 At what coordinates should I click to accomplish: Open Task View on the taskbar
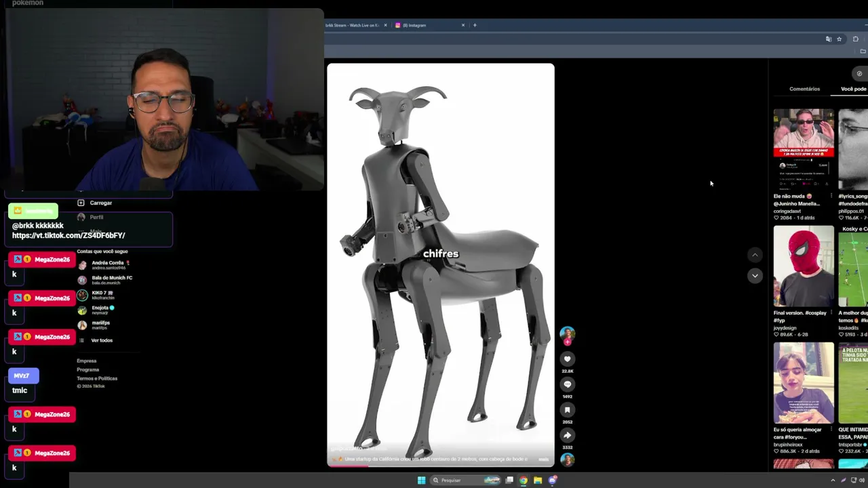coord(509,481)
